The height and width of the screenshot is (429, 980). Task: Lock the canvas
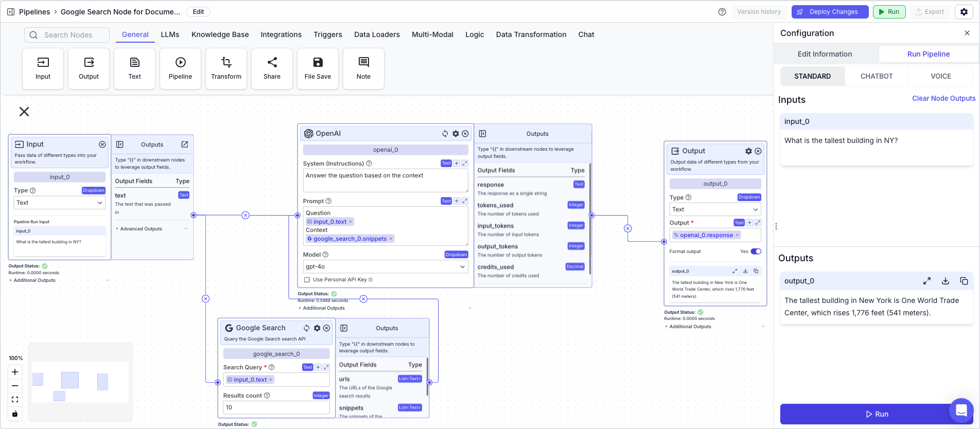point(15,414)
